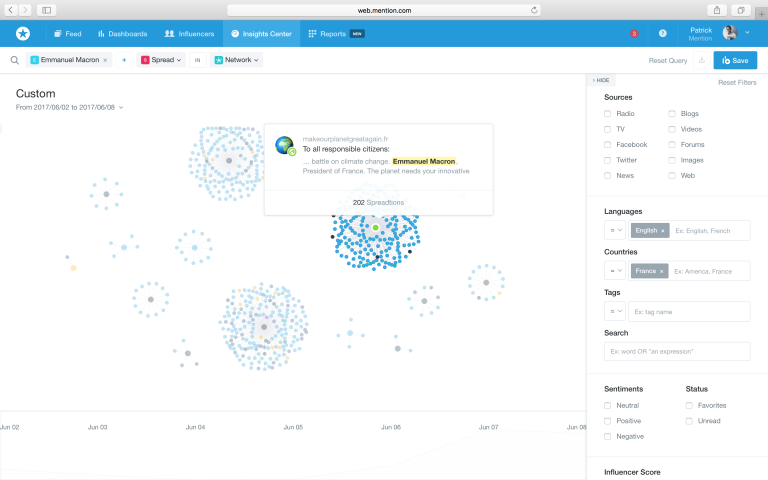The height and width of the screenshot is (480, 768).
Task: Toggle the browser sidebar icon
Action: click(47, 10)
